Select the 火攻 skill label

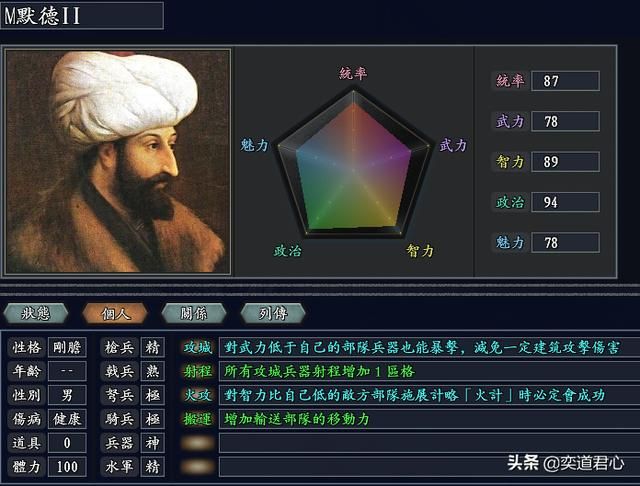click(198, 395)
